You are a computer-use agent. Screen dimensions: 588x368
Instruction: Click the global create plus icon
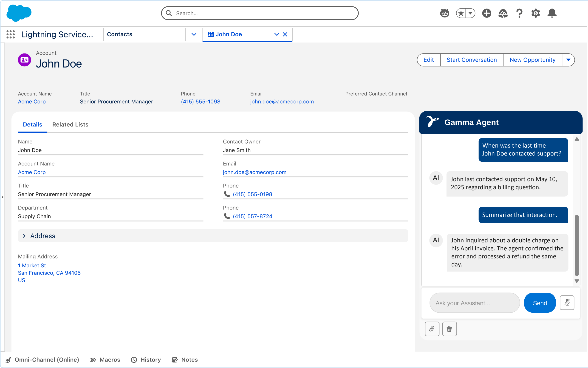[x=486, y=13]
